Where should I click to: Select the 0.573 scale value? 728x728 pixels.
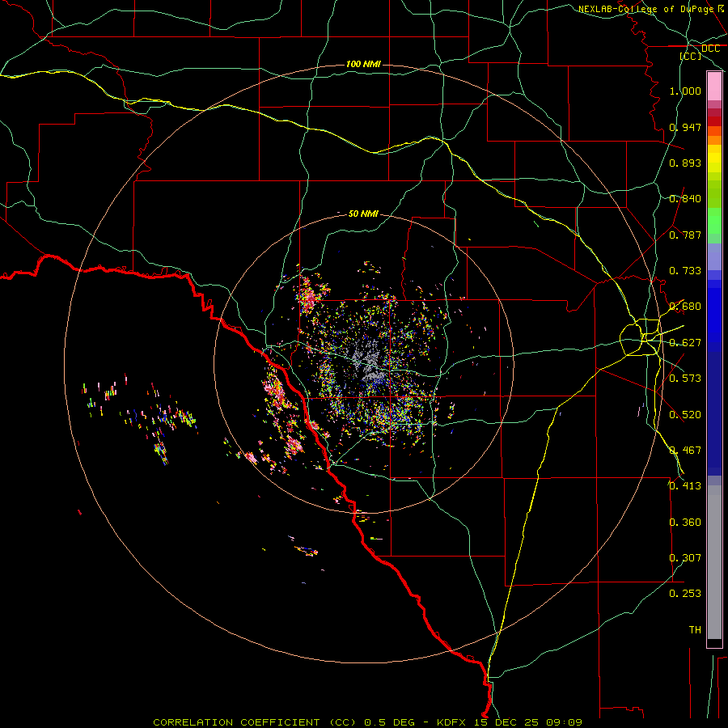(685, 379)
